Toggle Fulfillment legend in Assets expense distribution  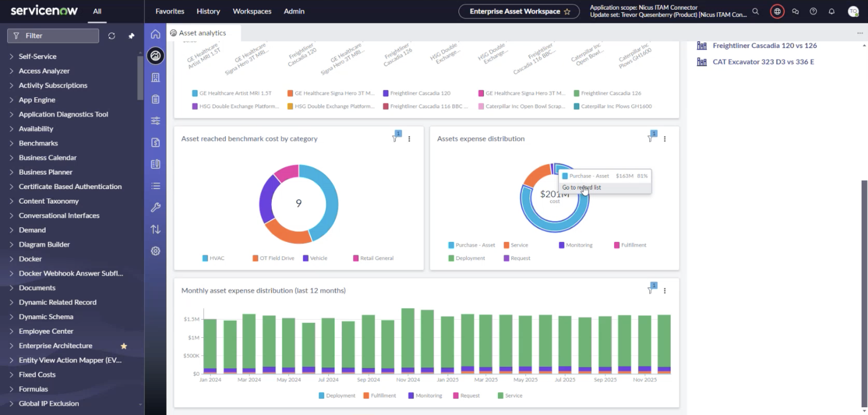pyautogui.click(x=630, y=245)
